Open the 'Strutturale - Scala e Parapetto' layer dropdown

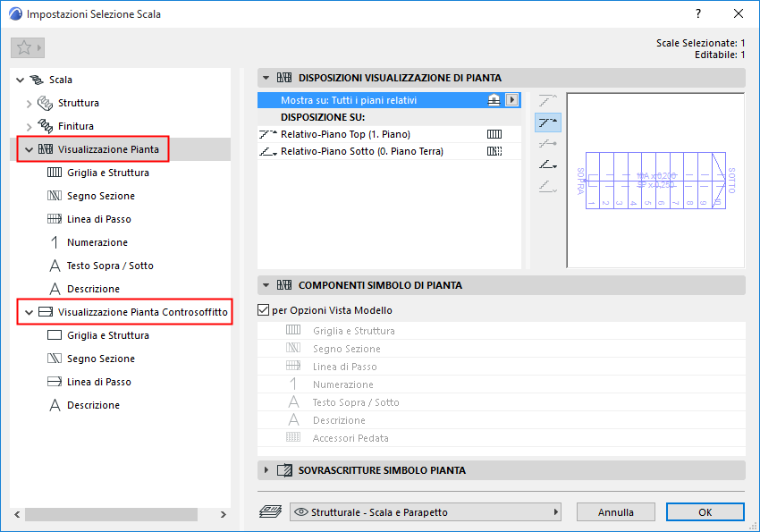[x=425, y=512]
